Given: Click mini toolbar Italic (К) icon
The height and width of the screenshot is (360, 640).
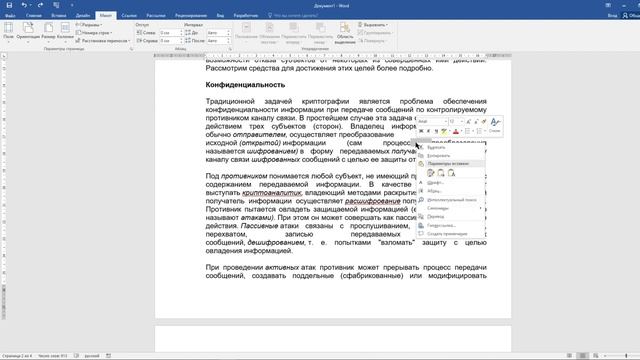Looking at the screenshot, I should point(429,131).
